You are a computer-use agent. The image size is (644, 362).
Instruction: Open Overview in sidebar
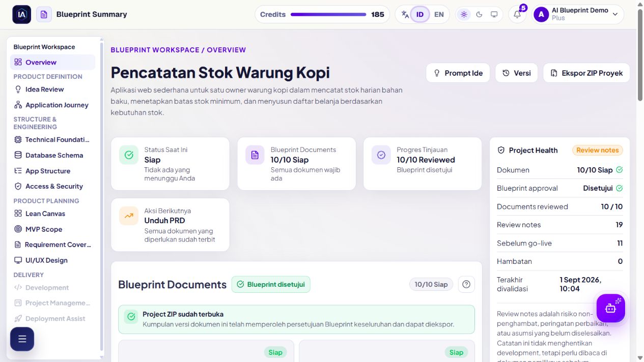pos(52,62)
